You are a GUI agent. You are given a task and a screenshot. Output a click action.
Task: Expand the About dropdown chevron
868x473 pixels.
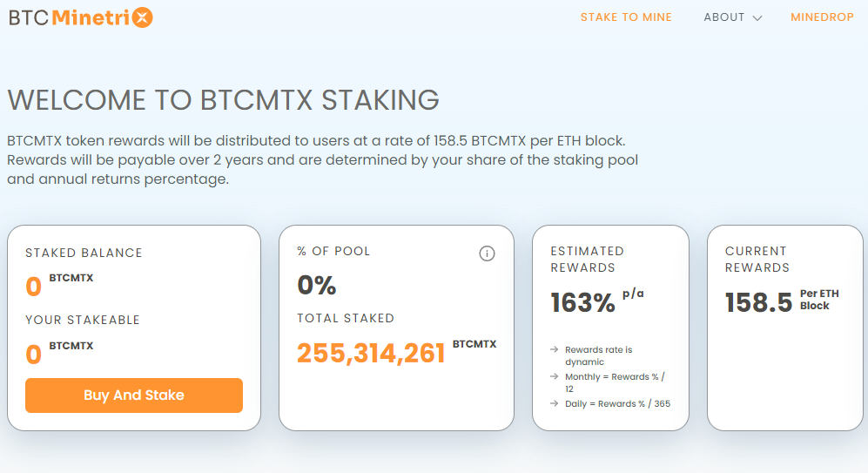[757, 18]
